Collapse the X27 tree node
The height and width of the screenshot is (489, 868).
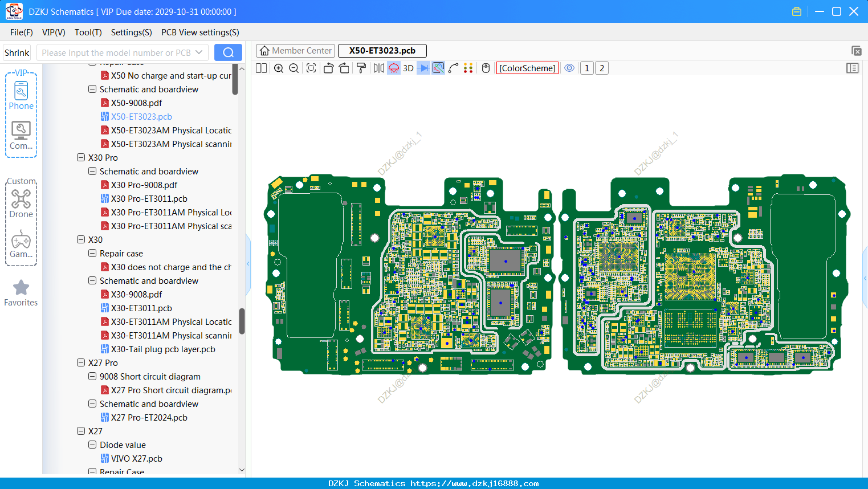[81, 431]
